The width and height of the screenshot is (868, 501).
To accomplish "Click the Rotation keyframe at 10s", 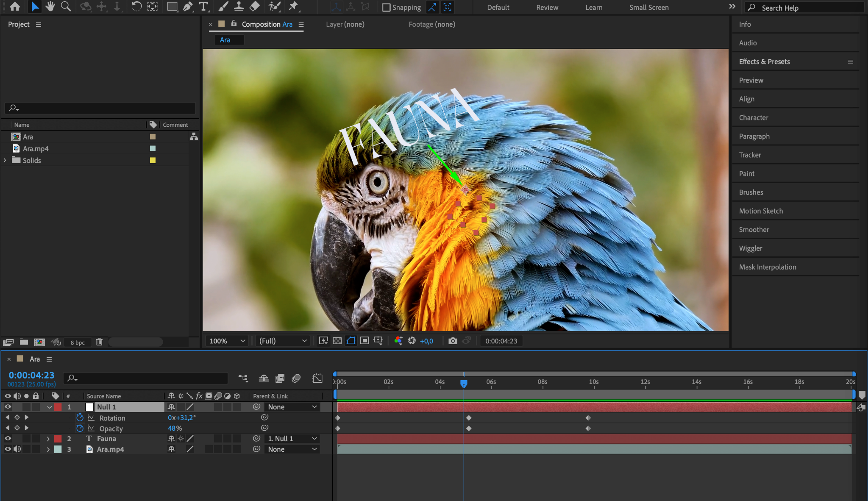I will point(588,418).
